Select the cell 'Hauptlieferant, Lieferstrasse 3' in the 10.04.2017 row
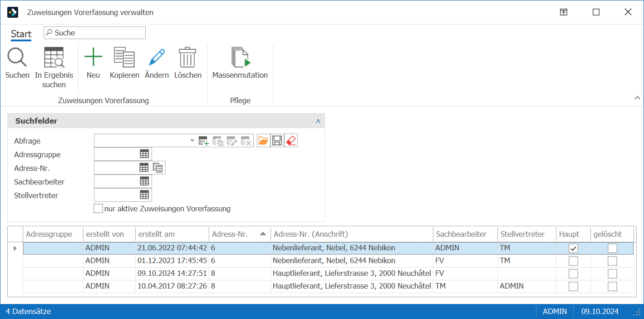The width and height of the screenshot is (644, 319). pyautogui.click(x=352, y=286)
